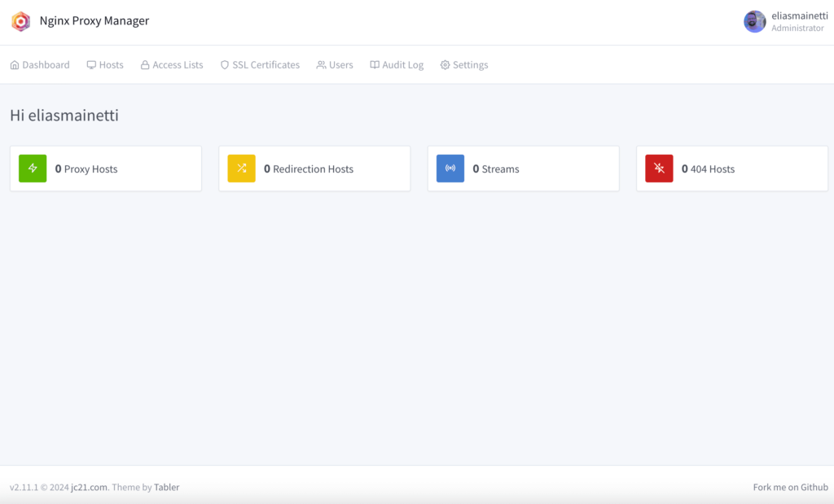Click the lock icon beside Access Lists
This screenshot has width=834, height=504.
(145, 65)
